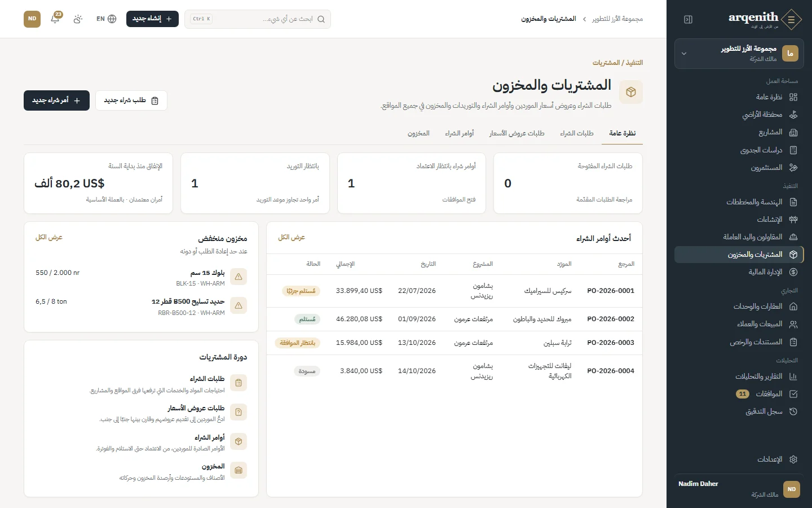Open التقارير والتحليلات in sidebar
This screenshot has height=508, width=812.
[739, 376]
